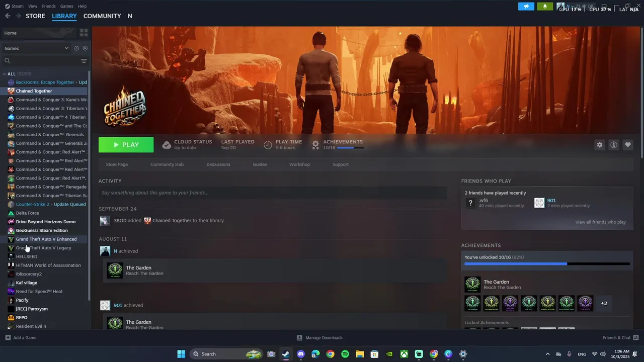
Task: Open game information icon
Action: pos(614,145)
